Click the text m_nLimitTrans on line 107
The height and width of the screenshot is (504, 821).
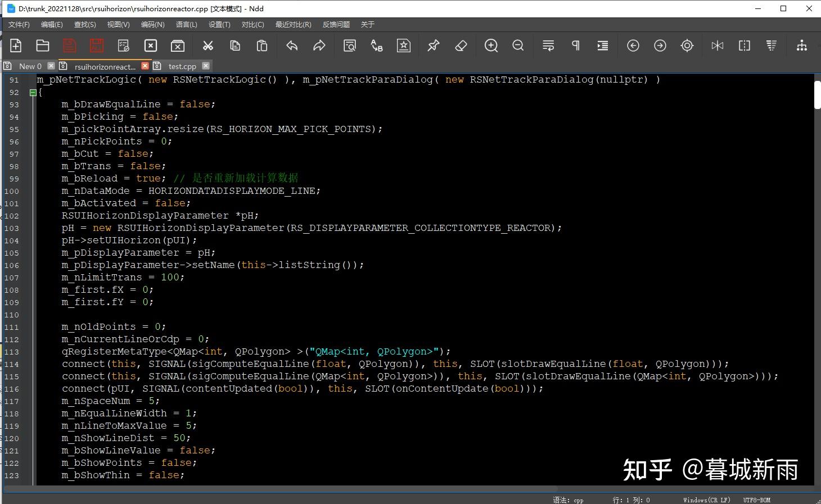(x=102, y=277)
